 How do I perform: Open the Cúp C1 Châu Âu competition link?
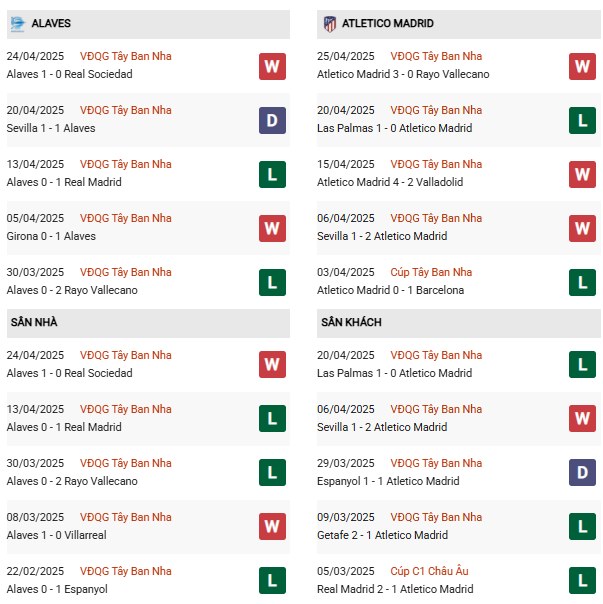430,571
